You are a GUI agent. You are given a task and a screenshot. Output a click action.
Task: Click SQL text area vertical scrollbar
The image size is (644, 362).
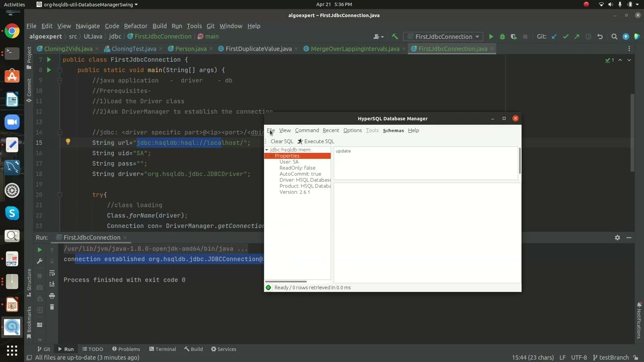pos(519,162)
